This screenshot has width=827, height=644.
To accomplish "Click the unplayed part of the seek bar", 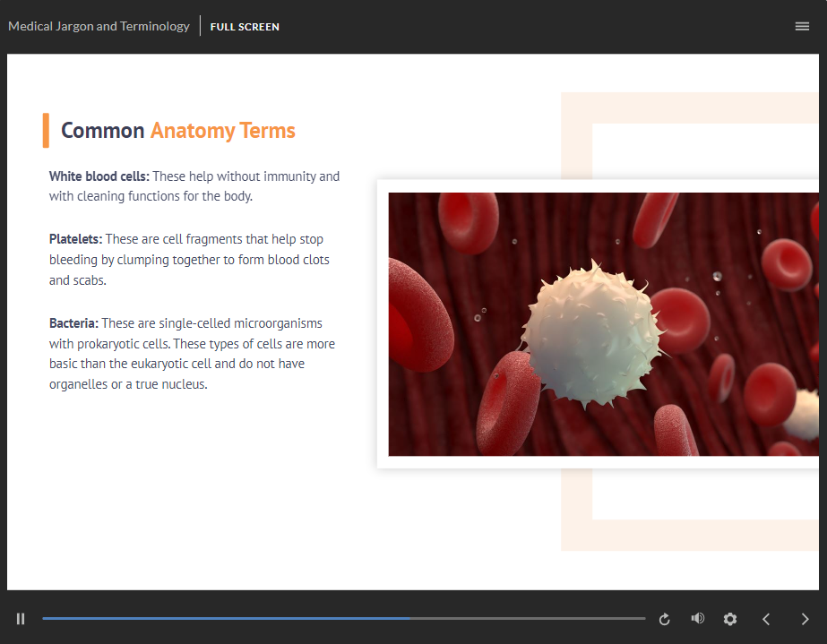I will coord(529,619).
